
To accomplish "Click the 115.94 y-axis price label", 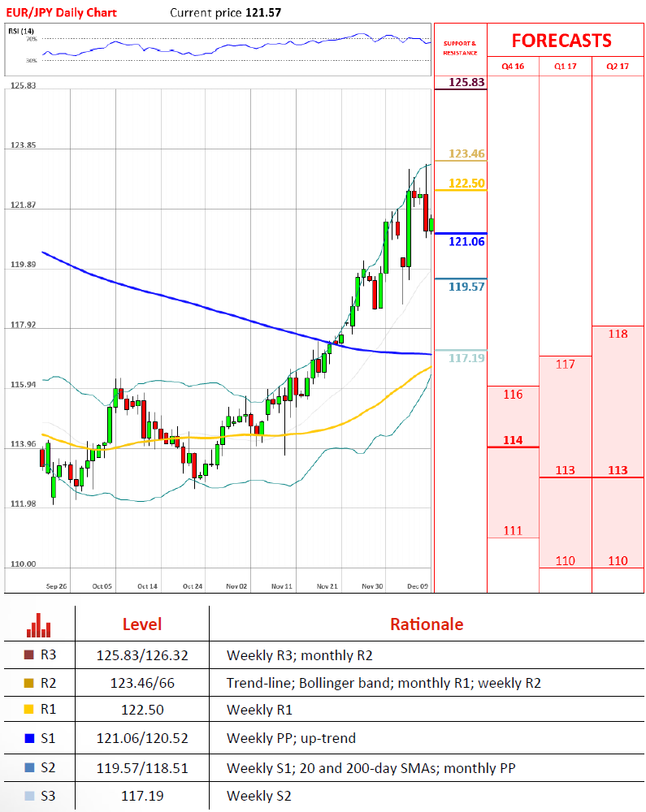I will (x=24, y=385).
